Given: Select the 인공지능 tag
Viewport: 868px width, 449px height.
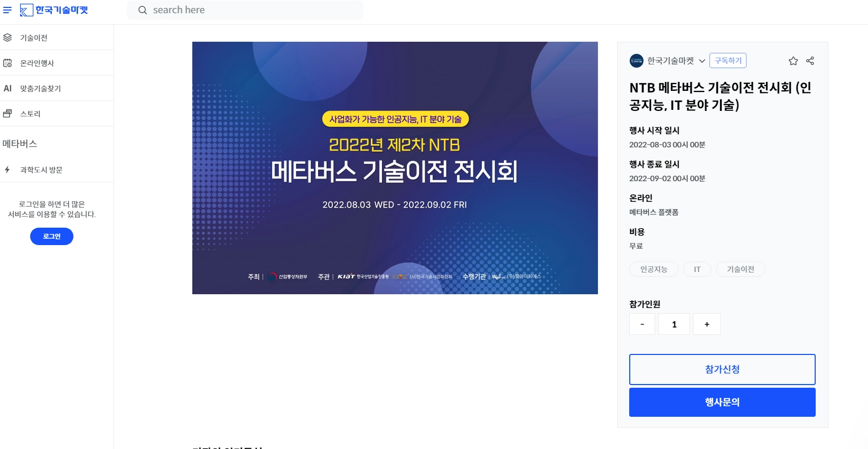Looking at the screenshot, I should pos(654,269).
